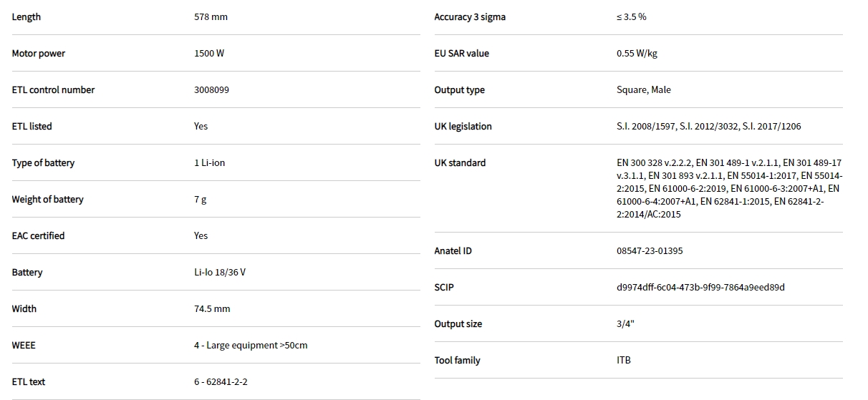The height and width of the screenshot is (400, 868).
Task: Click the ITB tool family value
Action: coord(624,361)
